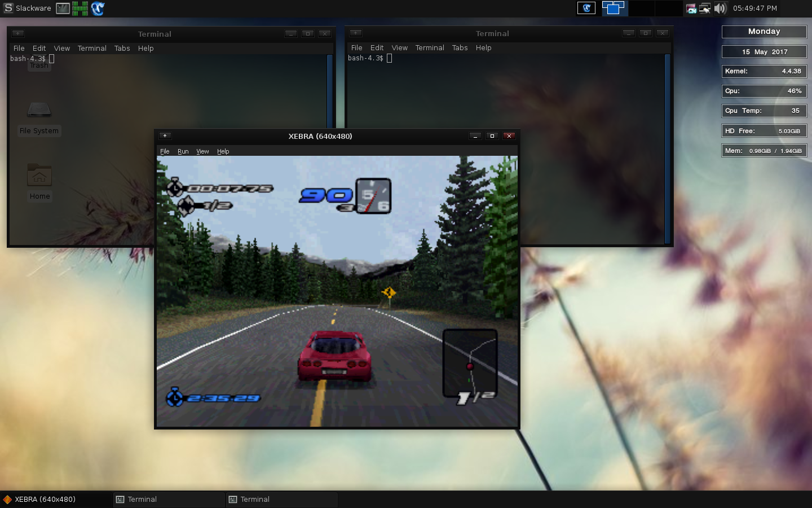Viewport: 812px width, 508px height.
Task: Open Terminal menu in left Terminal window
Action: [92, 49]
